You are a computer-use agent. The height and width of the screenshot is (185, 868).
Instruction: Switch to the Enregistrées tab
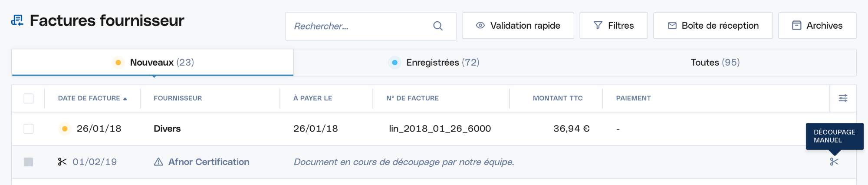[x=434, y=63]
